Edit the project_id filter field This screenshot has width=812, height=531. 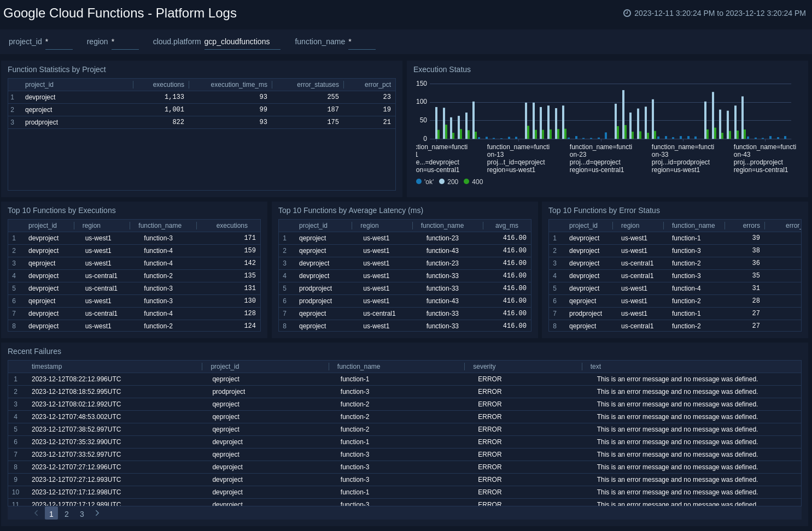59,42
